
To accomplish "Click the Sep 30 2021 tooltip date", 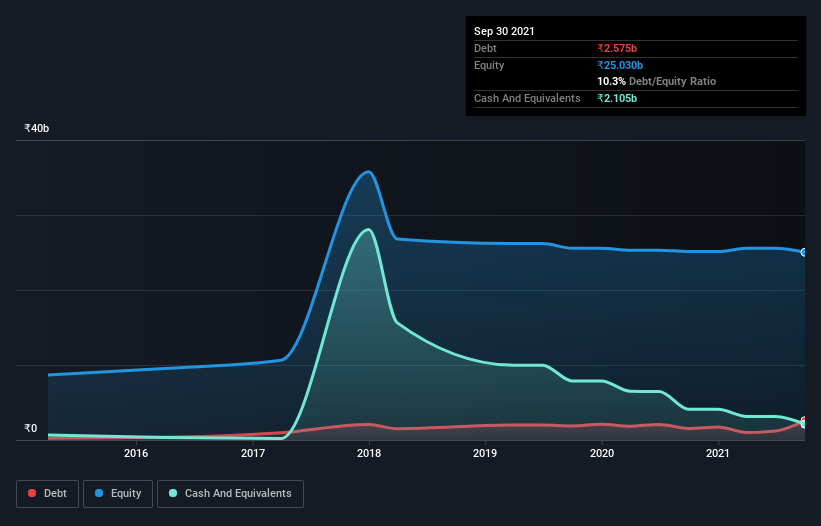I will [504, 31].
